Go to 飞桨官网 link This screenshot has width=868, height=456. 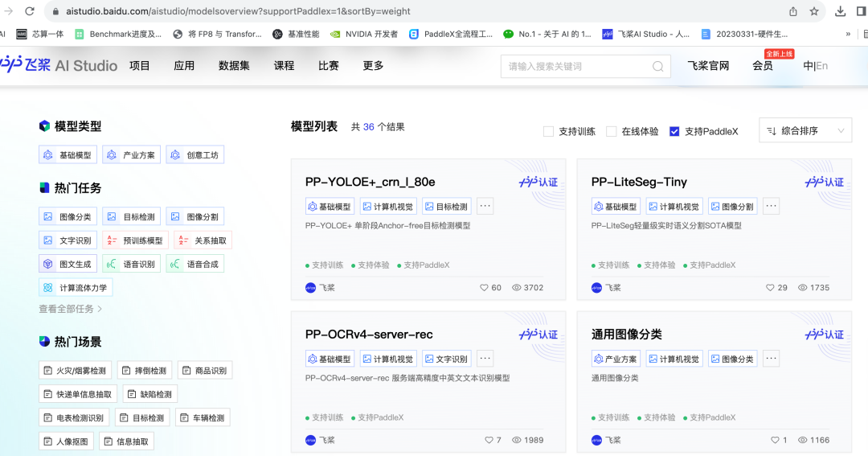(708, 65)
